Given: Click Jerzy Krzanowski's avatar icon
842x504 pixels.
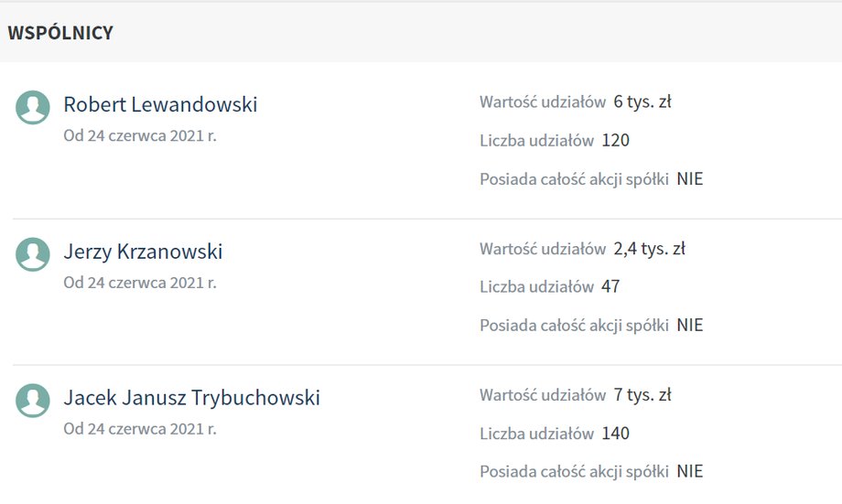Looking at the screenshot, I should 33,254.
